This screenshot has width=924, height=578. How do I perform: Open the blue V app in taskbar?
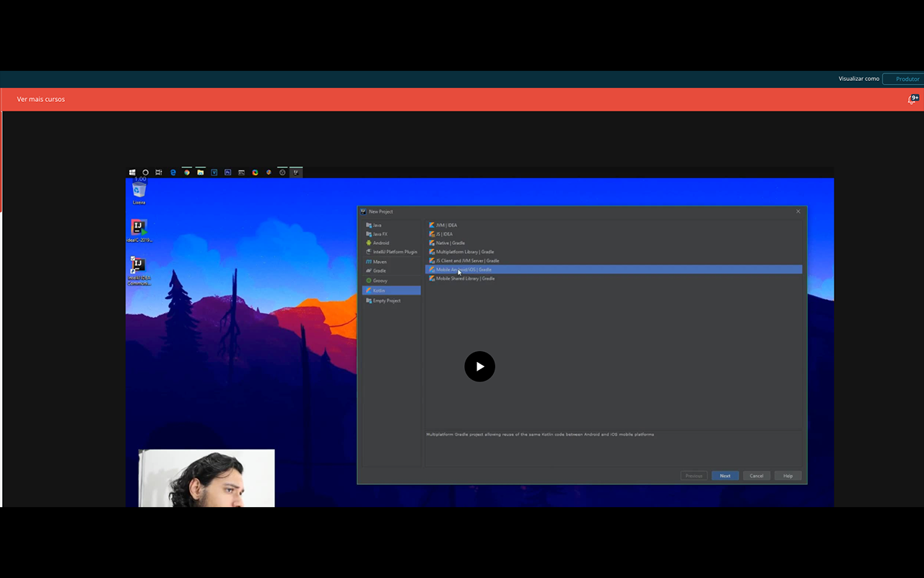[x=214, y=173]
